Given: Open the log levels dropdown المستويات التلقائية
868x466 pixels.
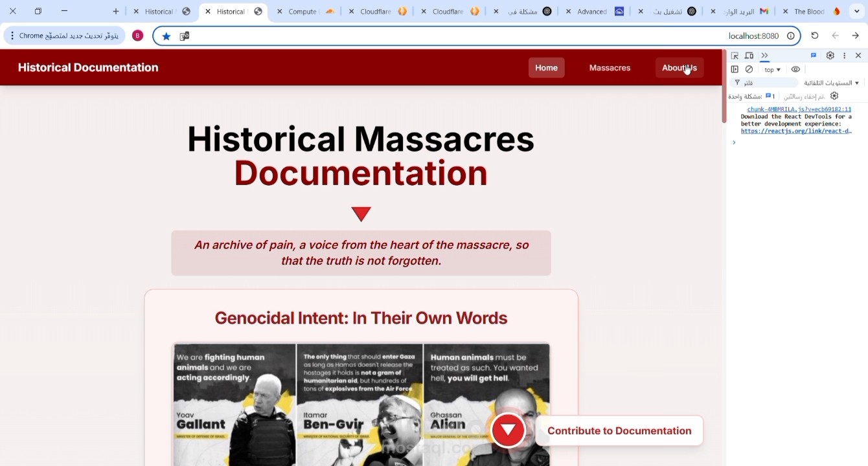Looking at the screenshot, I should point(832,83).
